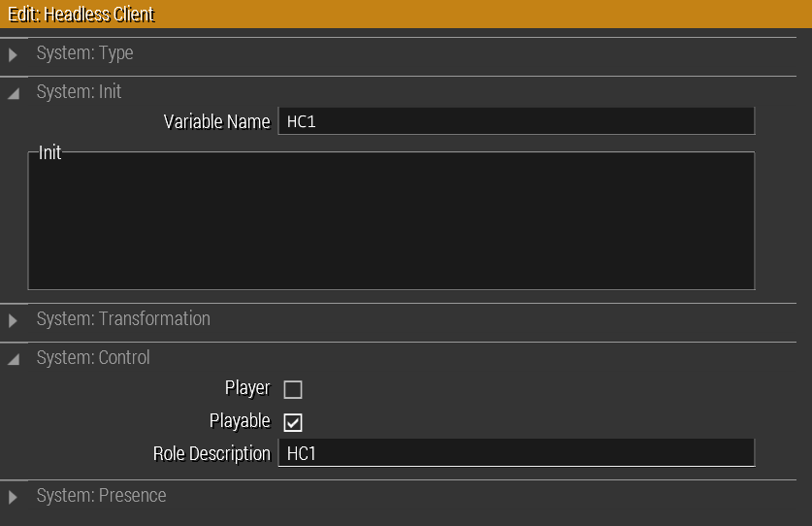Focus the Variable Name input field
This screenshot has height=526, width=812.
(515, 121)
